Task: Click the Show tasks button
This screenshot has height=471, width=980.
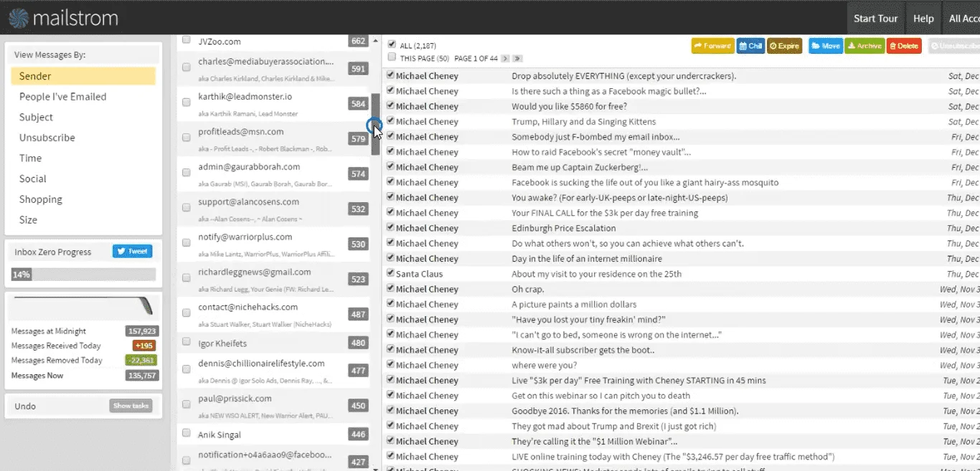Action: click(131, 406)
